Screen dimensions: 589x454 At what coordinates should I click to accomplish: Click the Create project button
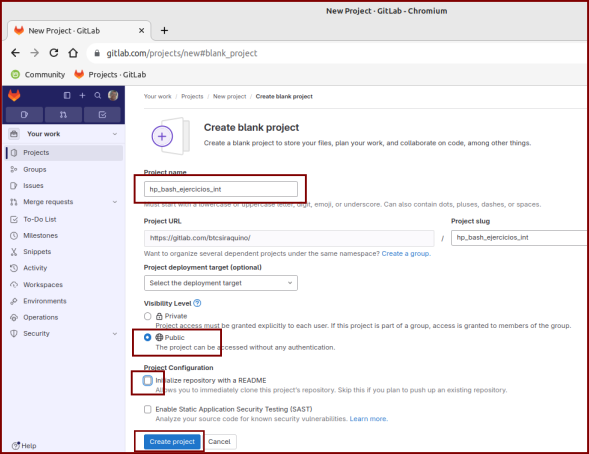pos(172,442)
